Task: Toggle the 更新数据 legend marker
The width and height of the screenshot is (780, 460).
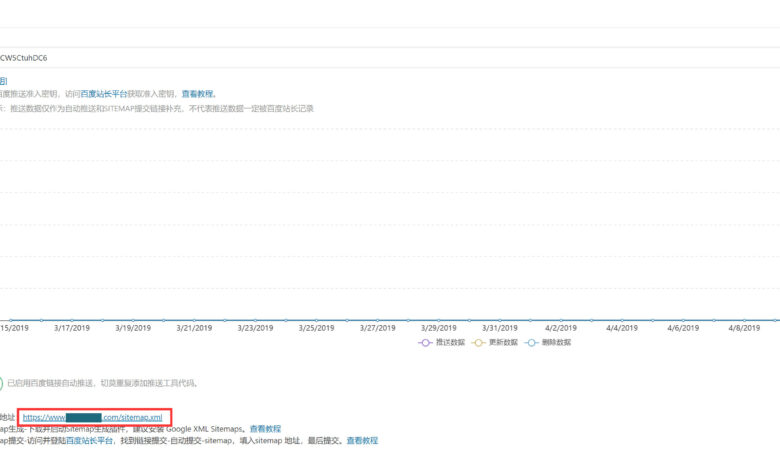Action: (x=478, y=343)
